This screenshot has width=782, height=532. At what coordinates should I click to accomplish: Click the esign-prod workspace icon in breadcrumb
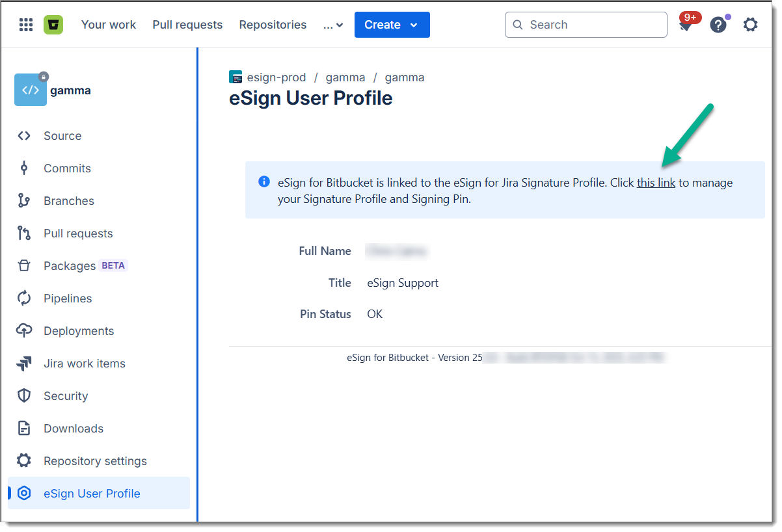click(236, 77)
